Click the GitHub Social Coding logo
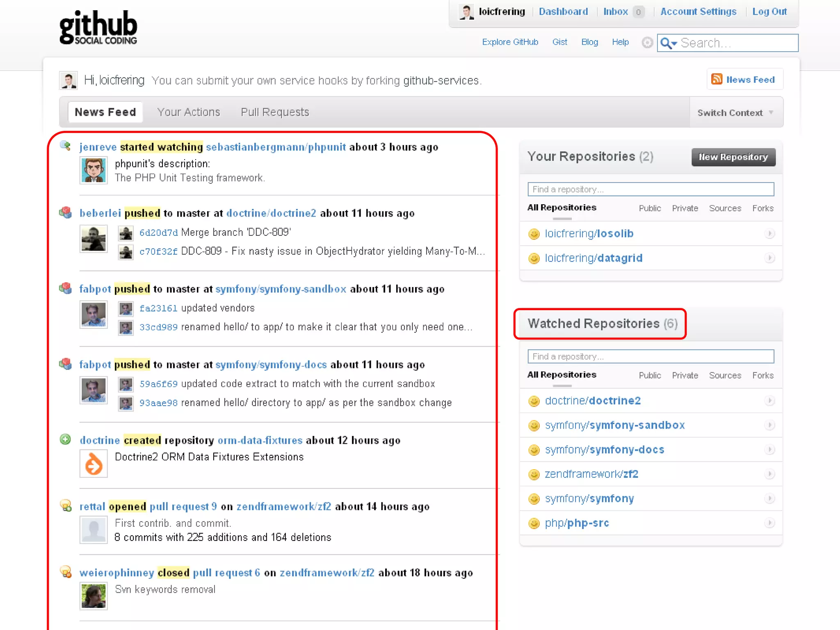This screenshot has height=630, width=840. (x=98, y=27)
